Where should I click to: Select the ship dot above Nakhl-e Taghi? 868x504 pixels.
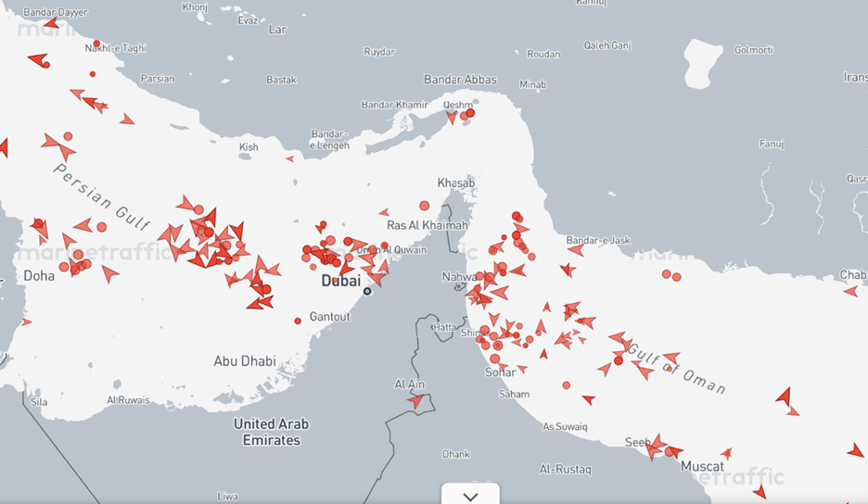(96, 44)
